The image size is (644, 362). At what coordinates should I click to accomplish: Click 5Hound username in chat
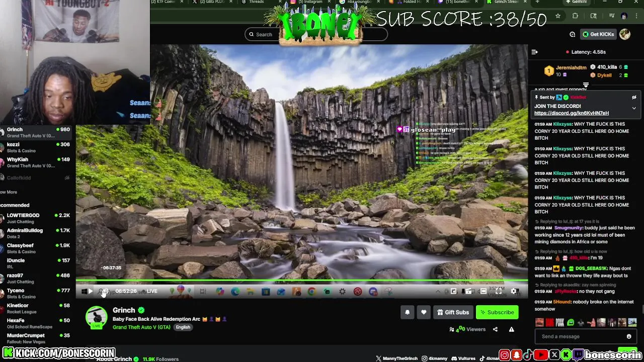[x=562, y=302]
